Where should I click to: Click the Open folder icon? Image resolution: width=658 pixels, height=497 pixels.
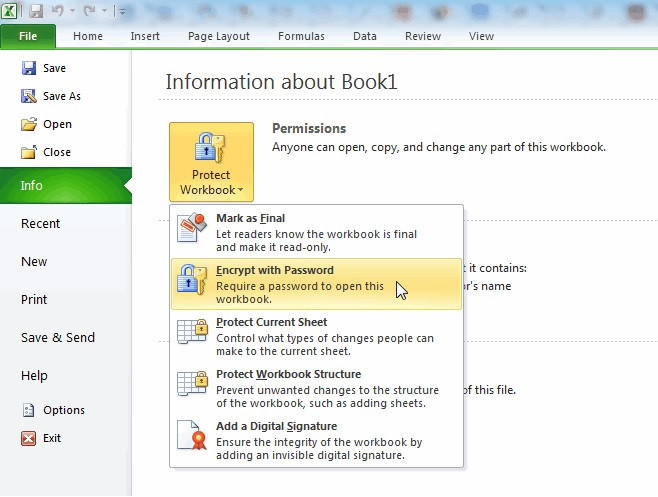tap(28, 124)
